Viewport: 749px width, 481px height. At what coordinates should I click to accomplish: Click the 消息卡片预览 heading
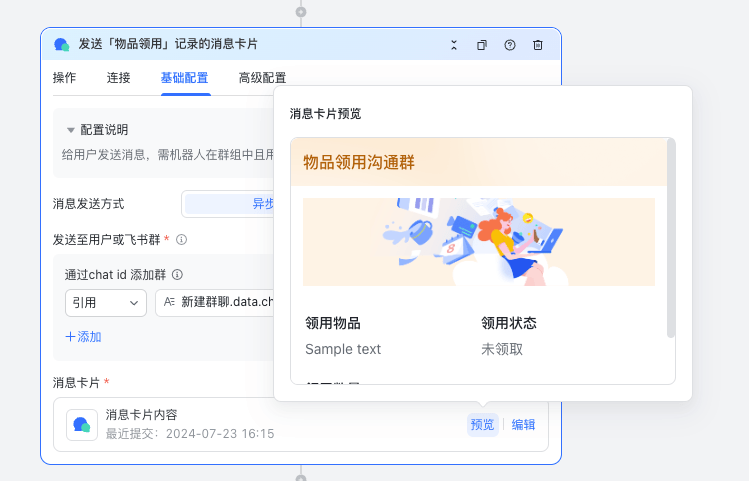tap(325, 114)
